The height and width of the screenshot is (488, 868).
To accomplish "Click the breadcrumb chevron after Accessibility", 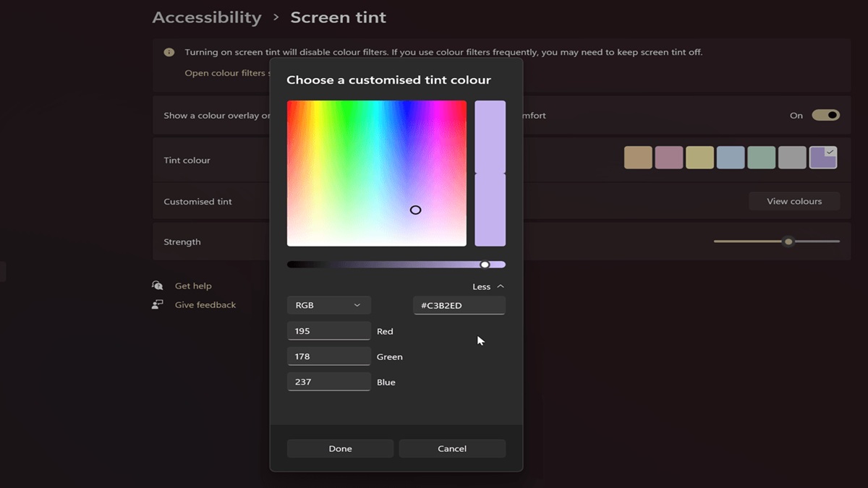I will 276,17.
